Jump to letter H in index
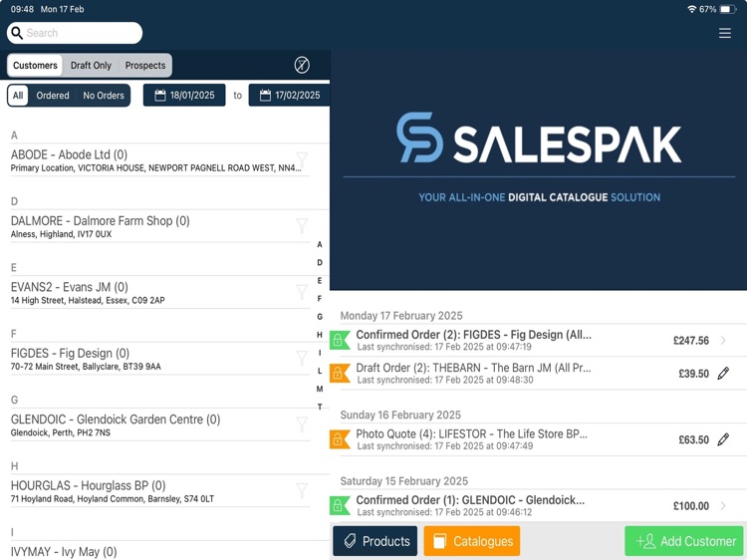The height and width of the screenshot is (560, 747). click(x=320, y=335)
